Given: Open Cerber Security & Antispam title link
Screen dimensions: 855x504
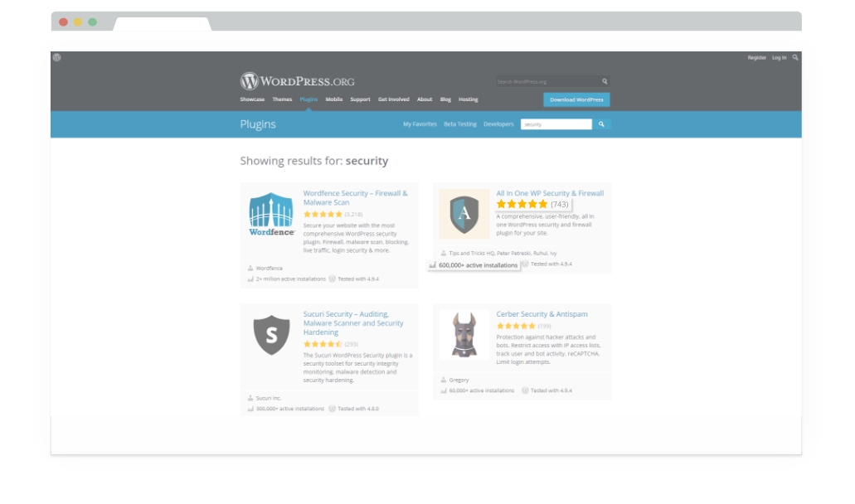Looking at the screenshot, I should click(542, 314).
